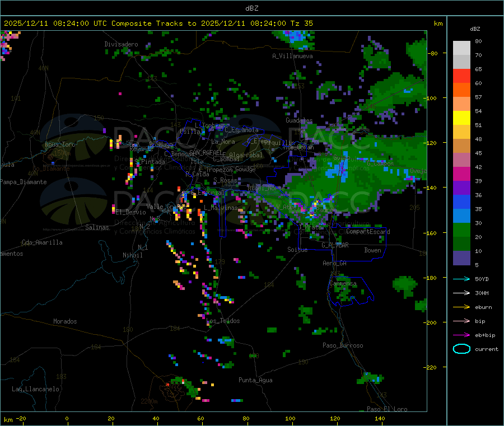This screenshot has height=426, width=504.
Task: Click the 'Divisadero' place label on map
Action: click(121, 44)
